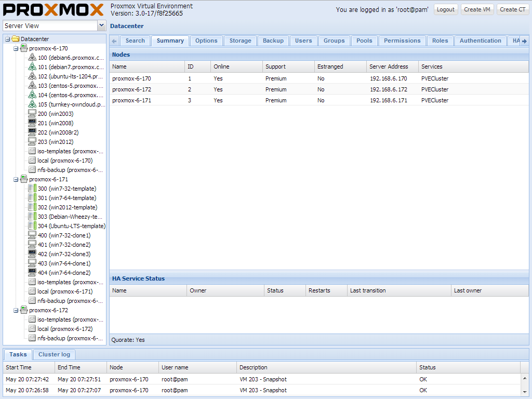Select task row started May 20 07:27:42
Viewport: 532px width, 399px height.
[x=262, y=379]
